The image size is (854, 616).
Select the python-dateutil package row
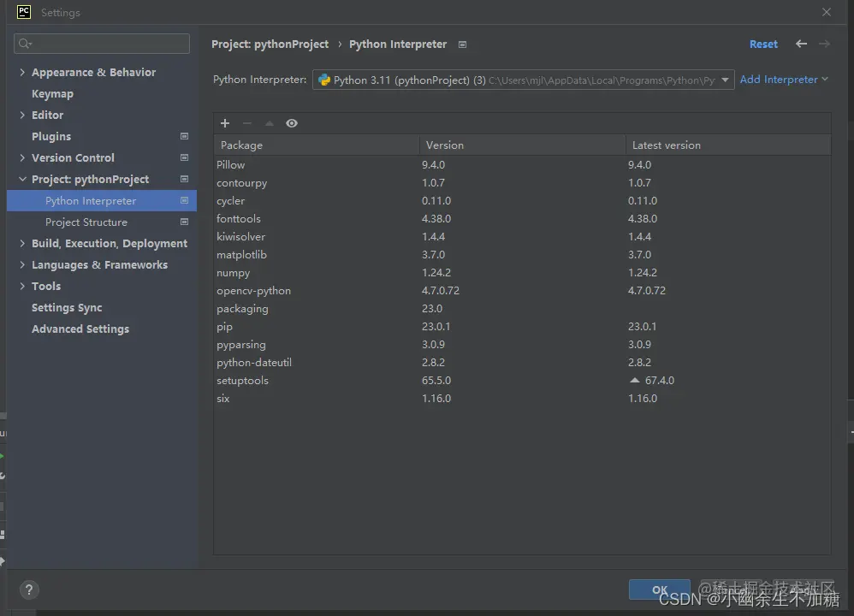522,362
